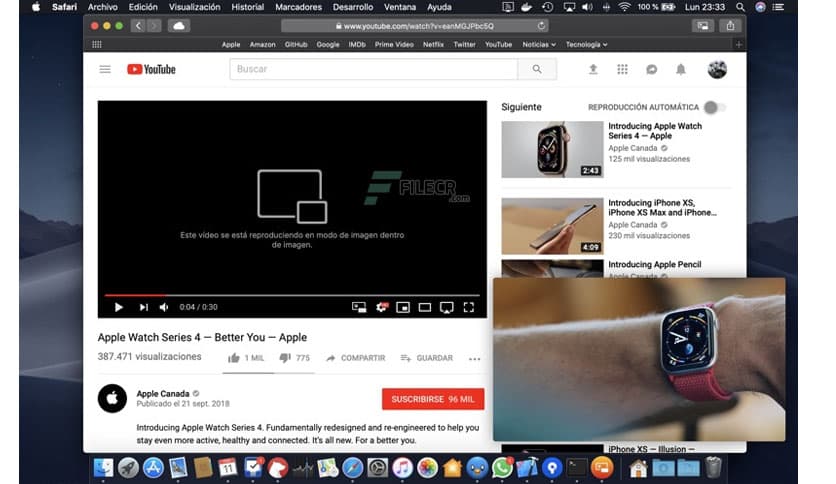The width and height of the screenshot is (836, 484).
Task: Open the YouTube notifications bell
Action: pos(681,69)
